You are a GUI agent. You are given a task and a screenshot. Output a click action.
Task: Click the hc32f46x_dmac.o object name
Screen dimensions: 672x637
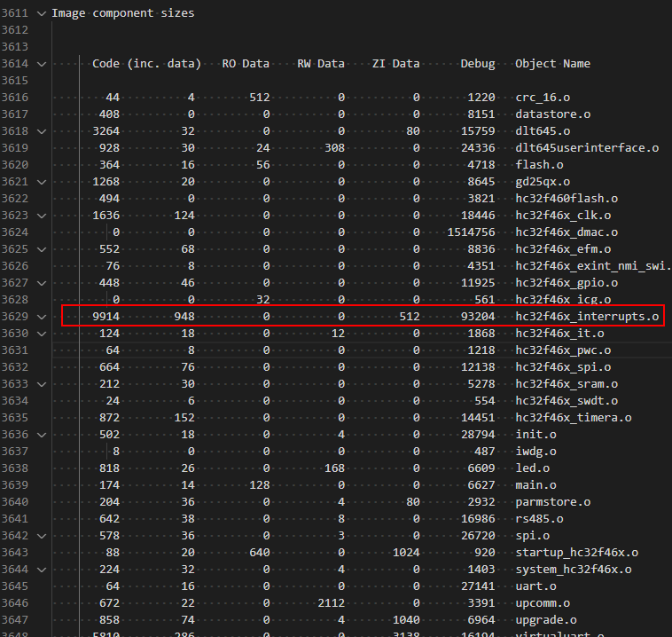click(567, 232)
